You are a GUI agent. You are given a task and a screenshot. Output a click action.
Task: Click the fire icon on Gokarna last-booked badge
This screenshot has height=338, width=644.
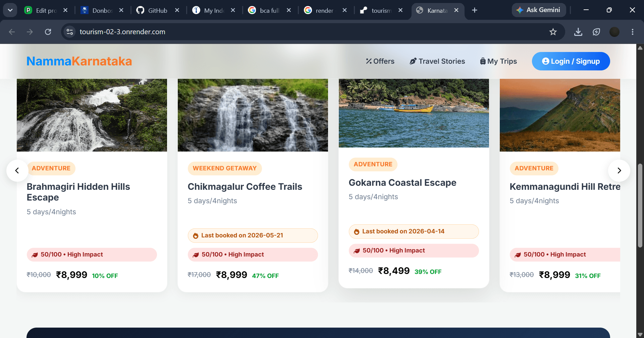[357, 232]
